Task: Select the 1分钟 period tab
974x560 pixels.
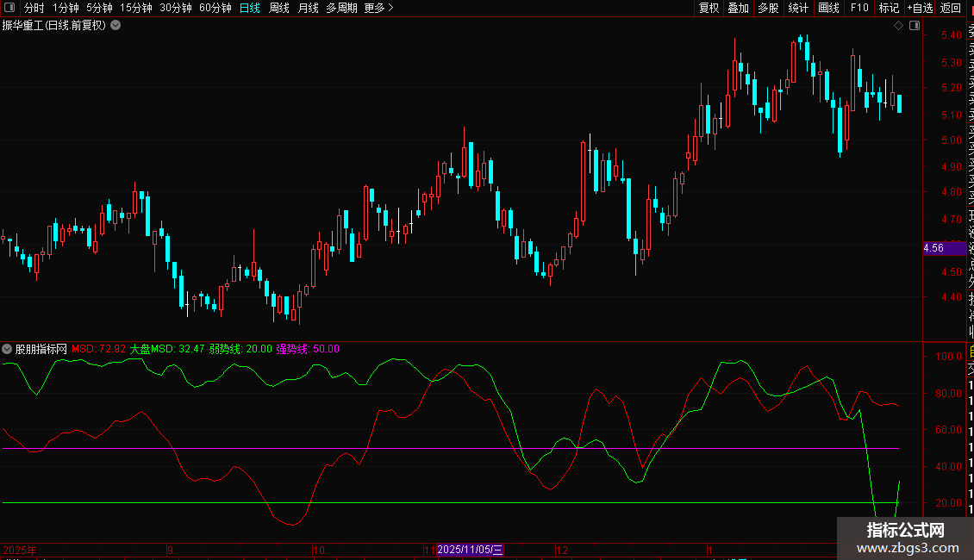Action: click(x=66, y=8)
